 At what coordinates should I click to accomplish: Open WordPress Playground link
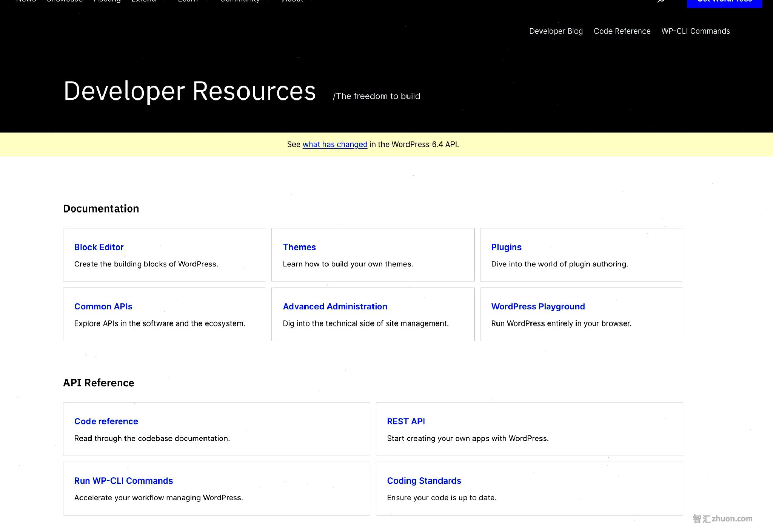(x=538, y=306)
